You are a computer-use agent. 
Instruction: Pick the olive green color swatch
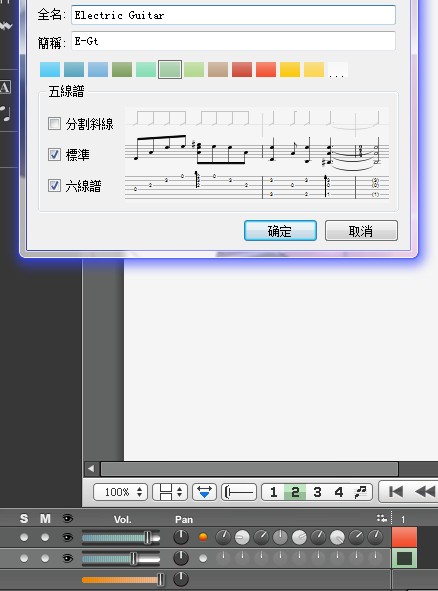coord(122,70)
